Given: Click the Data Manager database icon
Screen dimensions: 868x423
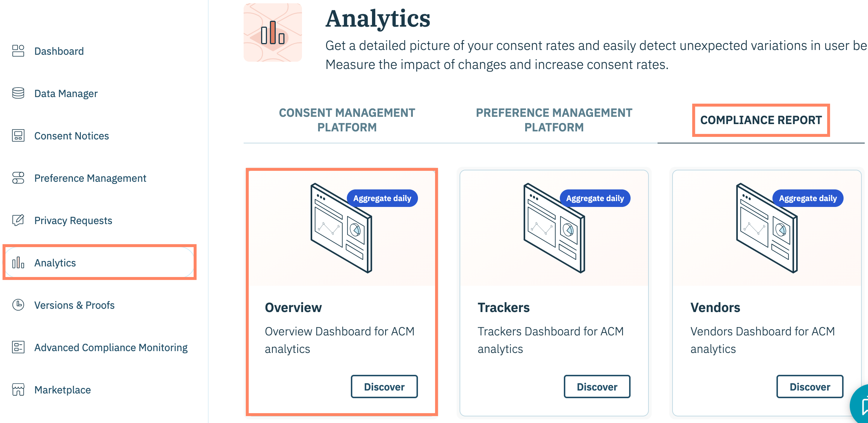Looking at the screenshot, I should click(x=18, y=93).
